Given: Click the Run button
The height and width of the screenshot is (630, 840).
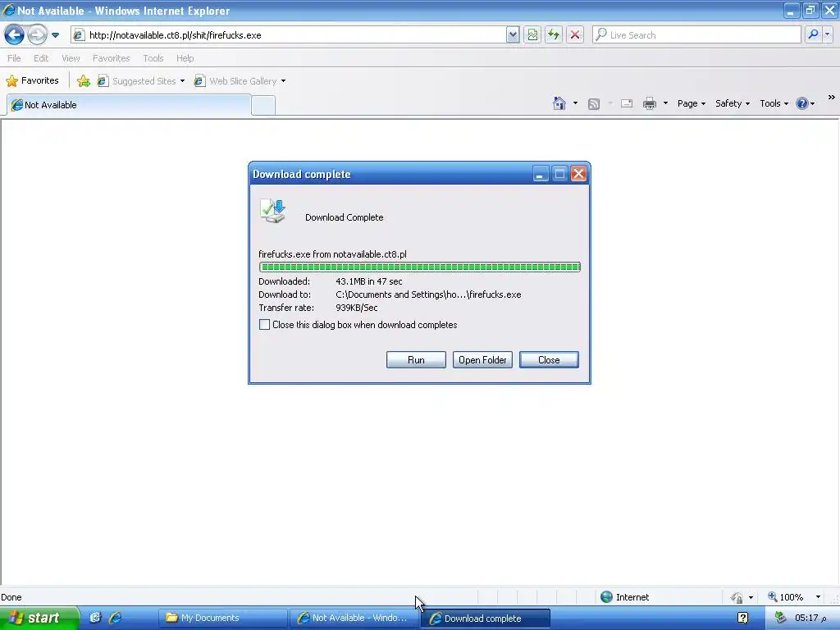Looking at the screenshot, I should 416,360.
